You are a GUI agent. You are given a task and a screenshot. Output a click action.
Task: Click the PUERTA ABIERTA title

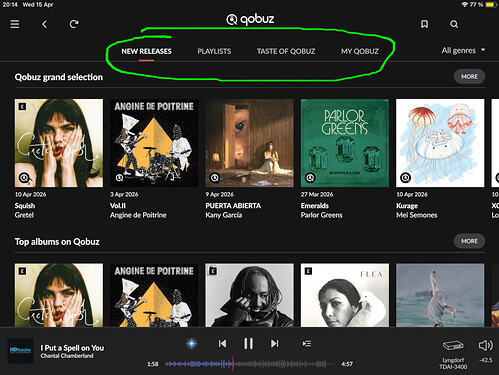tap(233, 206)
